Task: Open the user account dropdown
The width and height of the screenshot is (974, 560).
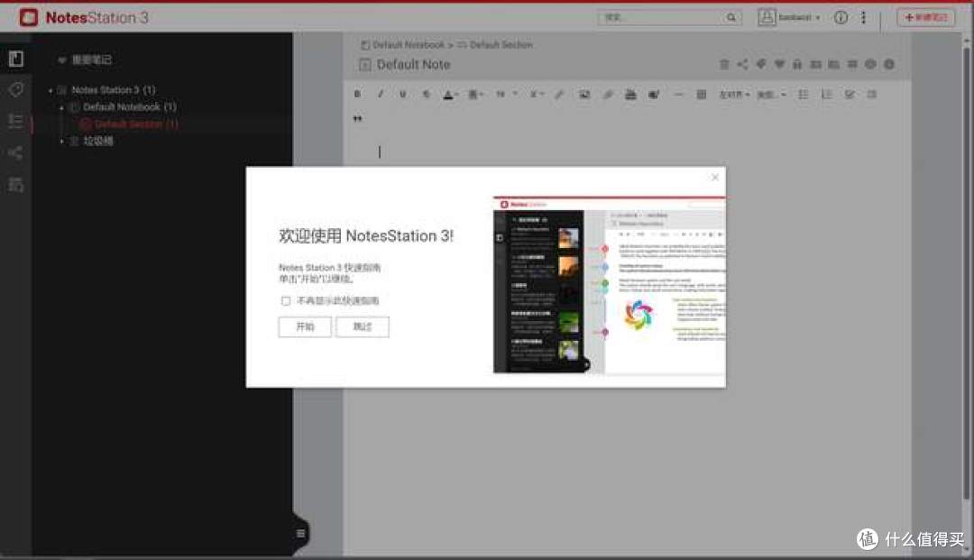Action: tap(789, 17)
